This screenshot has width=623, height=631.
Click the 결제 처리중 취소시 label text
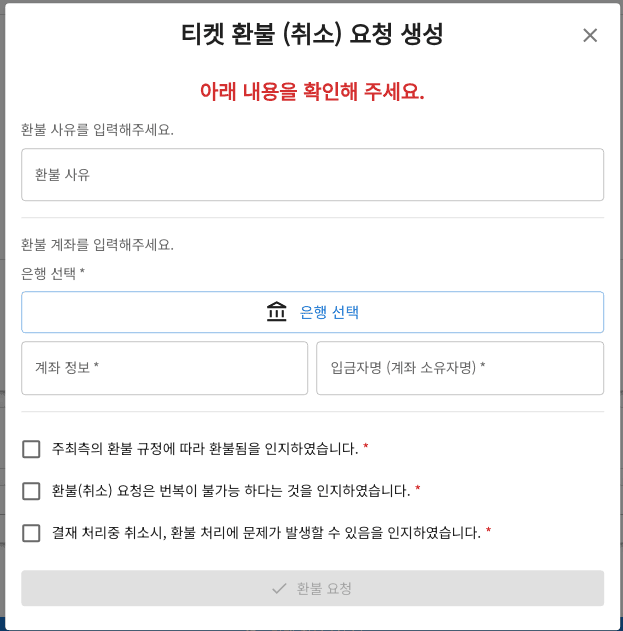click(266, 533)
